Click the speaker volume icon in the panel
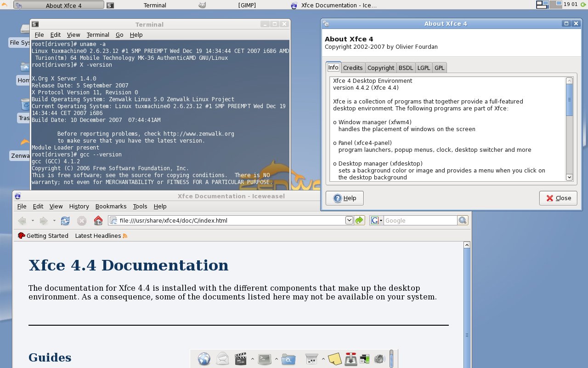This screenshot has width=588, height=368. point(379,359)
